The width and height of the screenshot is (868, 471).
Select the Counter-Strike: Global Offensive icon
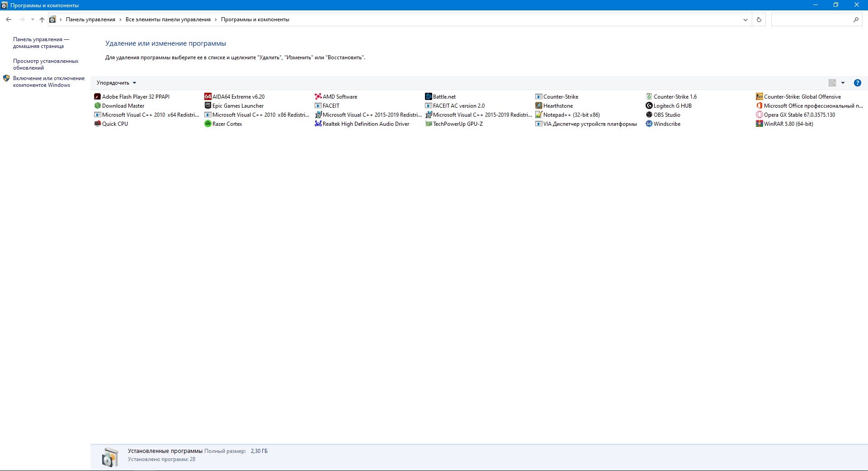pyautogui.click(x=759, y=96)
